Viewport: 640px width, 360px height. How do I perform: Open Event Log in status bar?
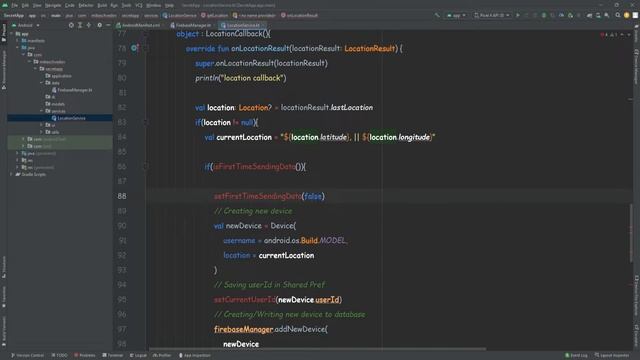pyautogui.click(x=576, y=356)
